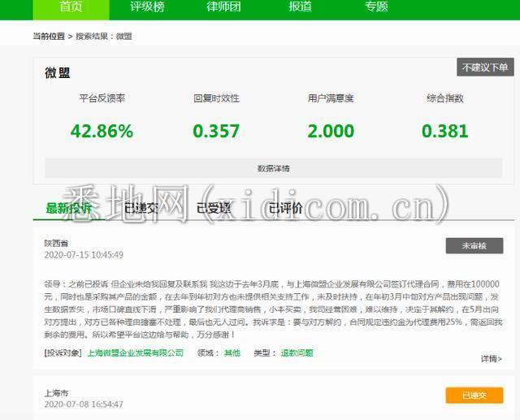Open the 上海微盟企业发展有限公司 link
Screen dimensions: 520x420
click(x=136, y=353)
